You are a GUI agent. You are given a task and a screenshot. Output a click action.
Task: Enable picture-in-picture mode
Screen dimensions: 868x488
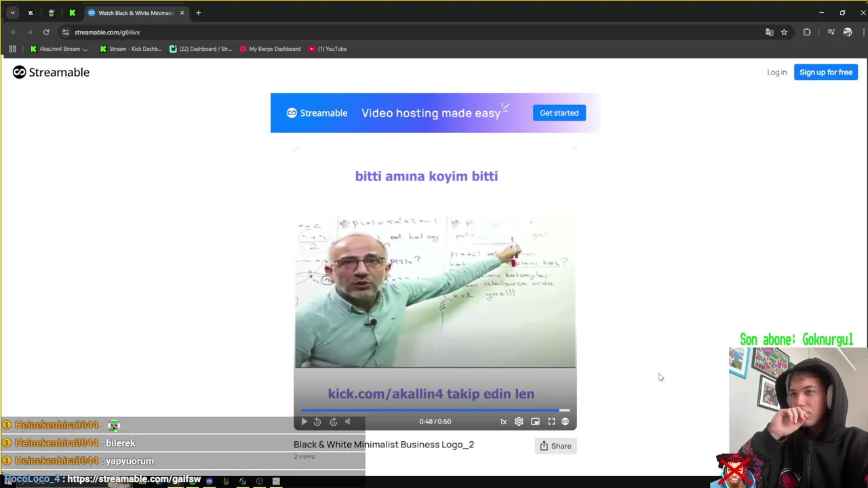coord(535,422)
